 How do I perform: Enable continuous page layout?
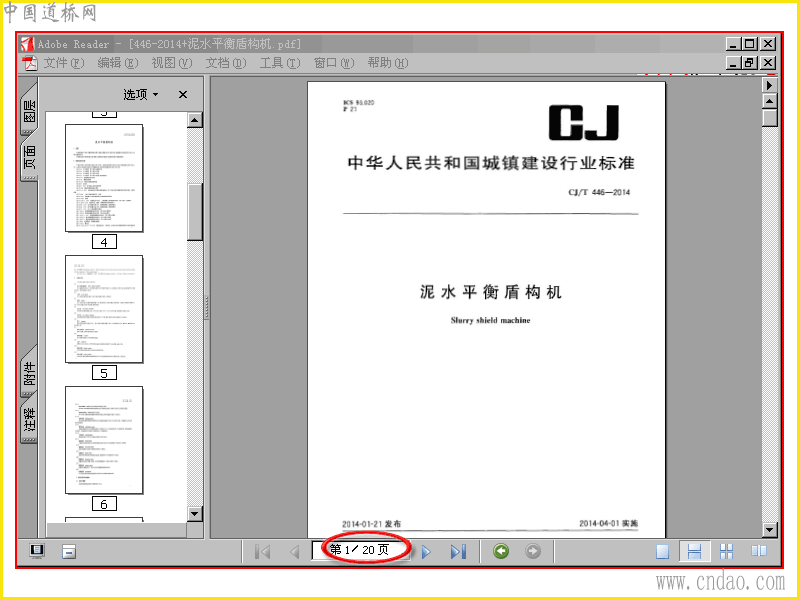point(694,552)
